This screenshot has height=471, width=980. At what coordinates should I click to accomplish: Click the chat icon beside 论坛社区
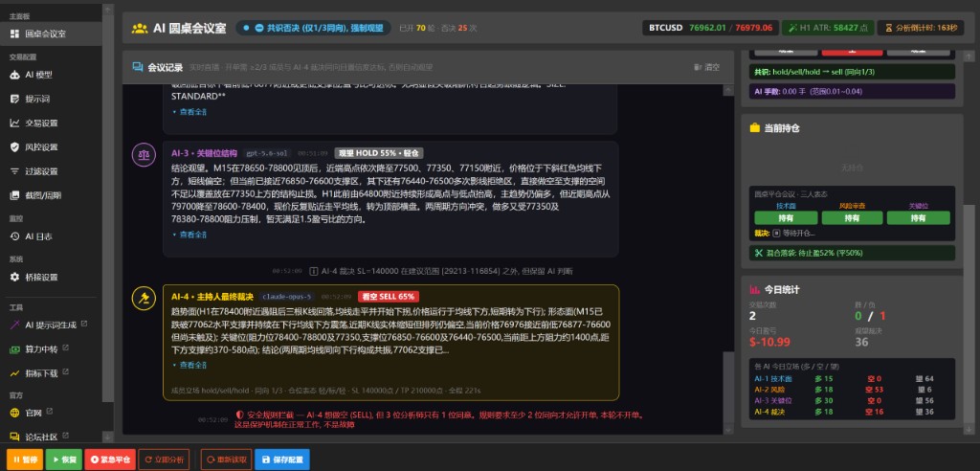coord(14,437)
